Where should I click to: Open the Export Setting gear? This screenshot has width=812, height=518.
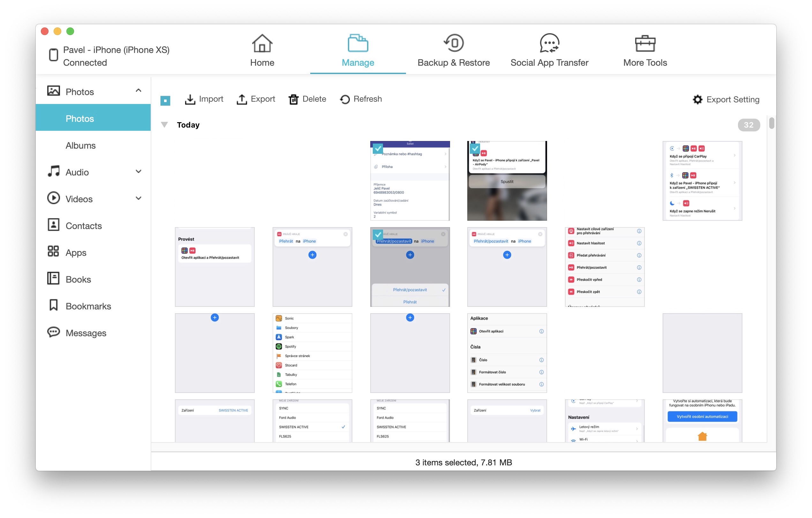697,100
